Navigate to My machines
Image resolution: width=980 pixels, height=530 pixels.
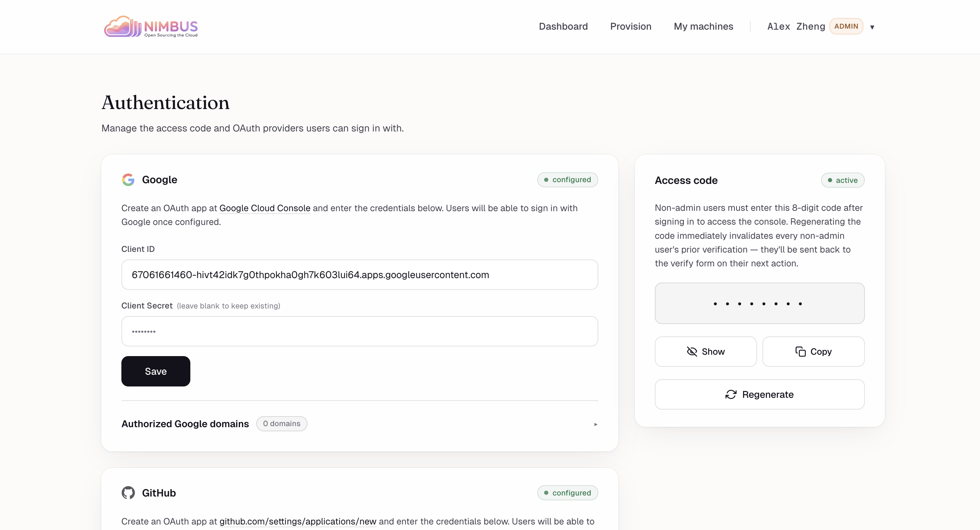point(703,26)
